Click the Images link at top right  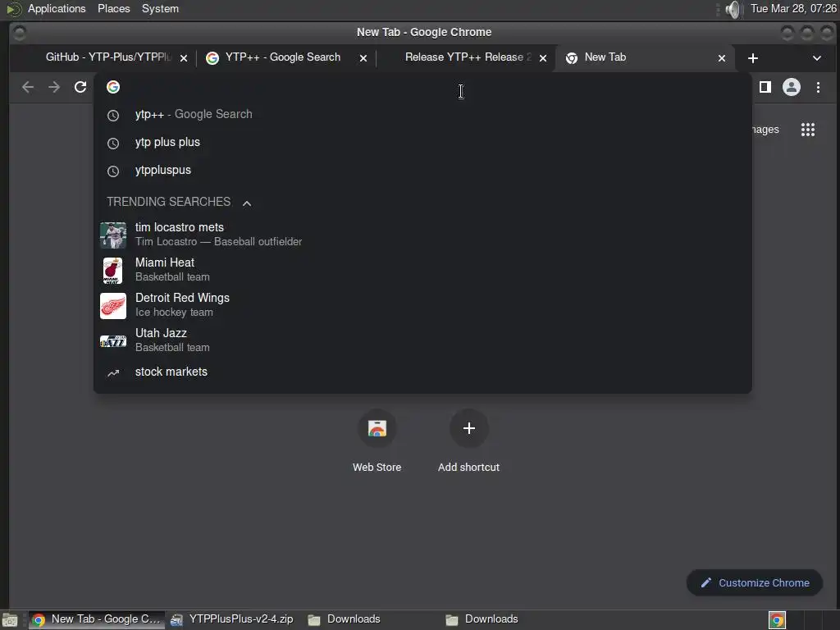click(765, 130)
